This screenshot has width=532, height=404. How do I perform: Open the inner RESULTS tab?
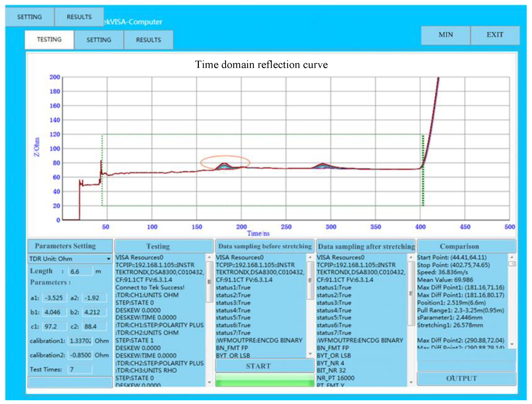click(x=148, y=40)
